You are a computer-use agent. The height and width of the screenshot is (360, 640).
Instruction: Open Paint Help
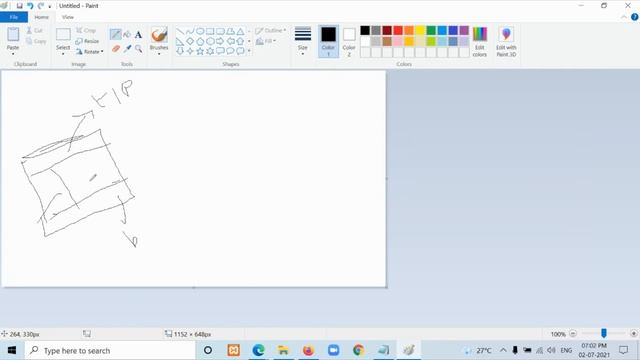[x=634, y=17]
